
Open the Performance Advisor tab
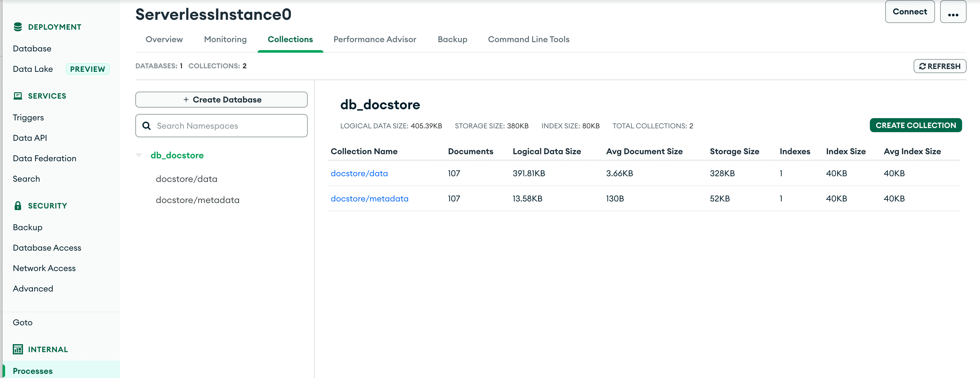(x=374, y=39)
